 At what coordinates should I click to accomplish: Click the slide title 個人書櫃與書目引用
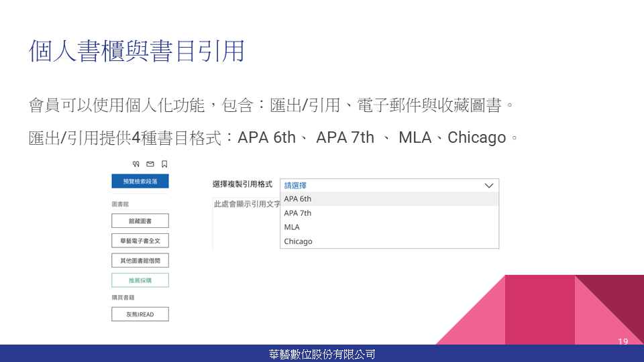137,52
